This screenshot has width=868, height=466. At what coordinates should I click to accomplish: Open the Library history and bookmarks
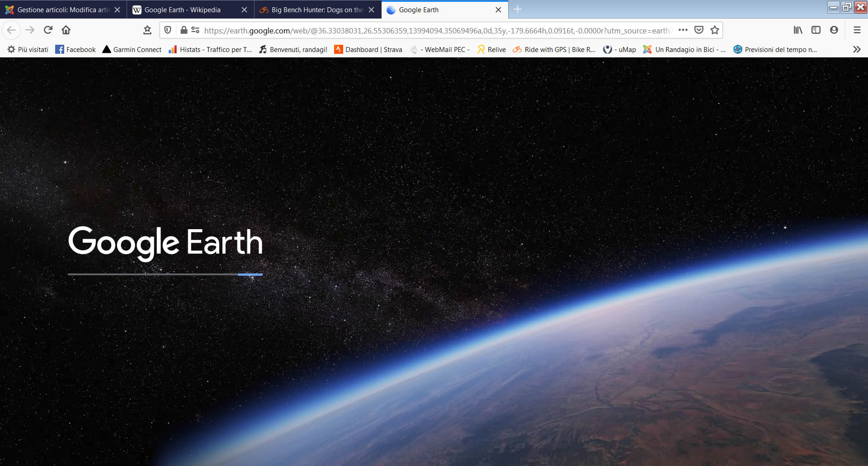[x=798, y=30]
